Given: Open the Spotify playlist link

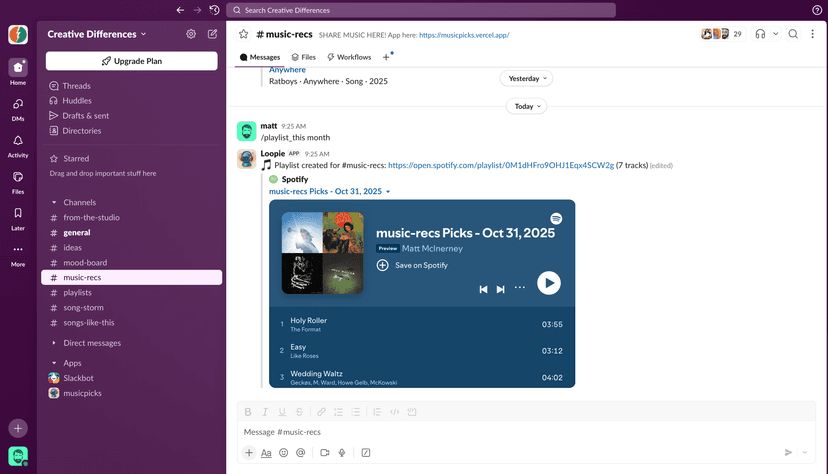Looking at the screenshot, I should click(x=500, y=166).
